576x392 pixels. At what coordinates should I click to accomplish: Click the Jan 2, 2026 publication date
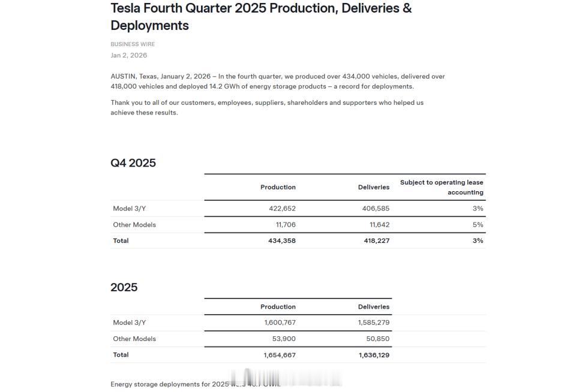coord(128,55)
